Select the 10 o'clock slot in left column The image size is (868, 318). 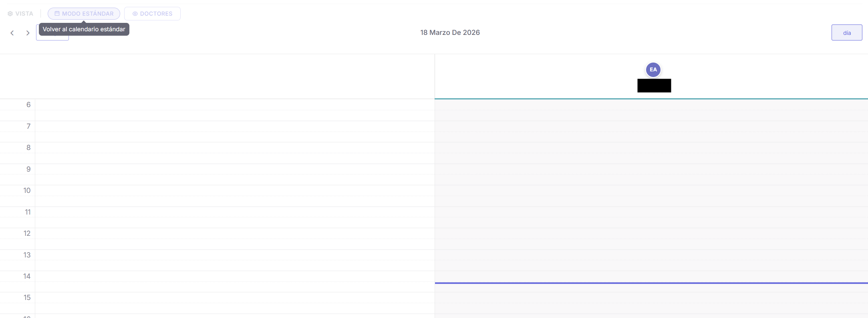point(234,190)
